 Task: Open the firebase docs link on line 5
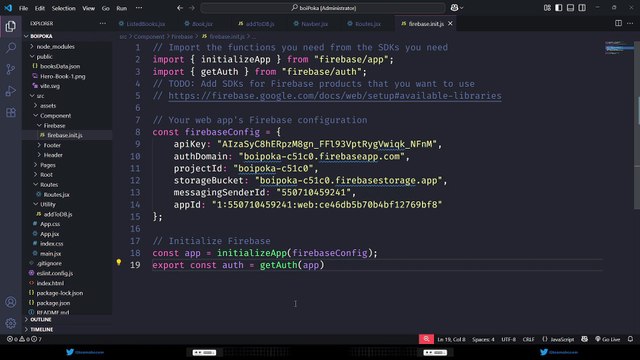pos(335,96)
